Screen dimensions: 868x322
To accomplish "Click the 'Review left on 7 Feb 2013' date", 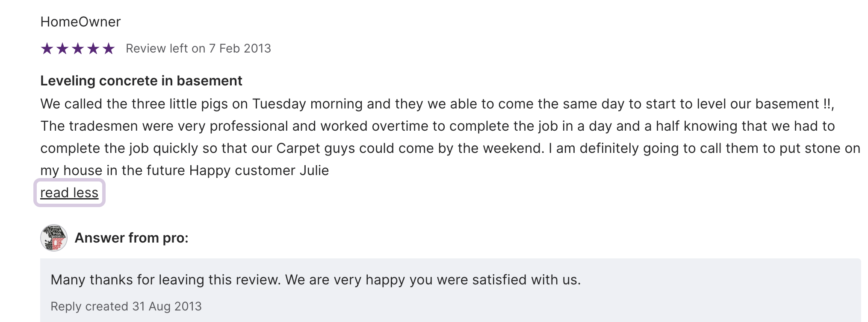I will click(198, 49).
